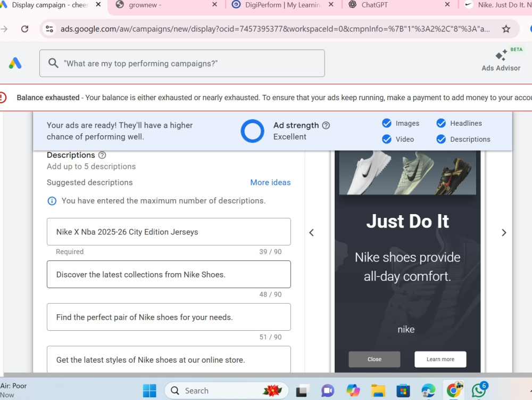Screen dimensions: 532x400
Task: Click the Balance exhausted notification text
Action: point(274,98)
